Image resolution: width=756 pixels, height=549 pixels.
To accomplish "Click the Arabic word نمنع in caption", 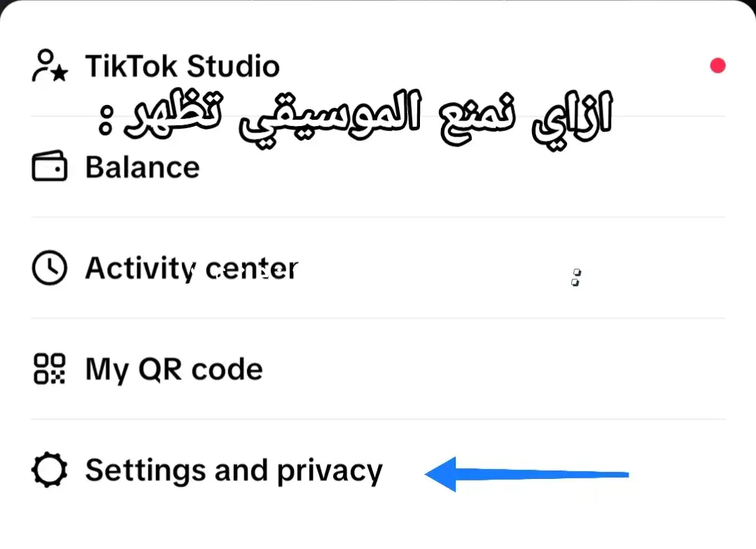I will pos(477,119).
